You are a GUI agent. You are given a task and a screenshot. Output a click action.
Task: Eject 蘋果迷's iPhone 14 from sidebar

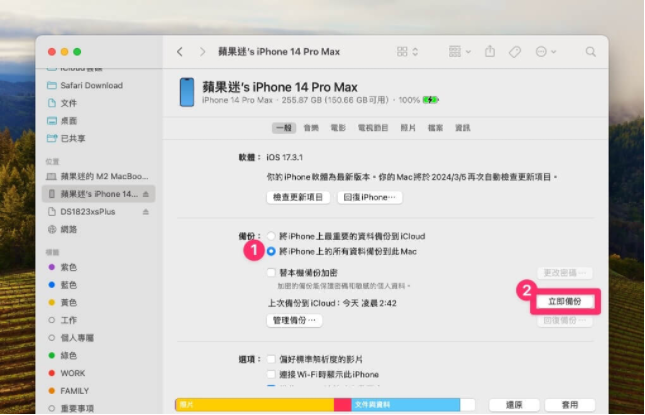pos(146,194)
